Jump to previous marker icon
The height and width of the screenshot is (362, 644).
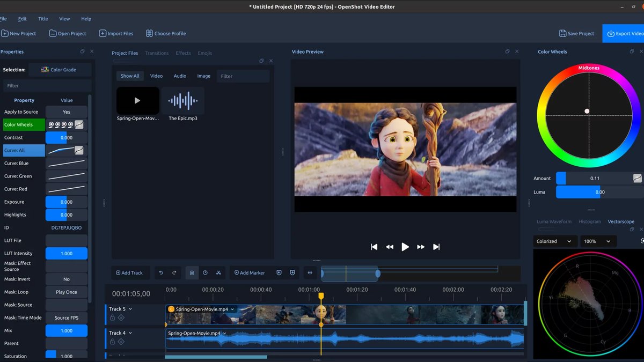[x=279, y=272]
